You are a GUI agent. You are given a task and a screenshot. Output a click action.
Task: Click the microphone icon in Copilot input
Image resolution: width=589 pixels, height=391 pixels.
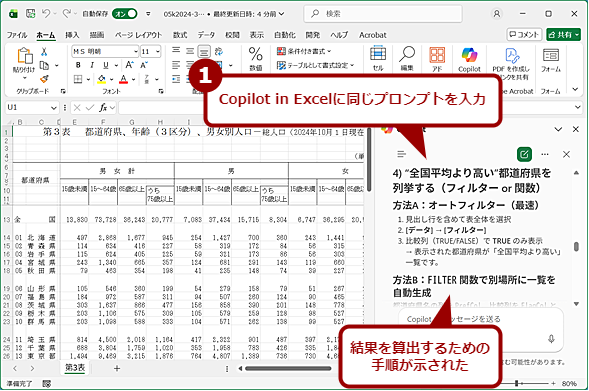551,338
